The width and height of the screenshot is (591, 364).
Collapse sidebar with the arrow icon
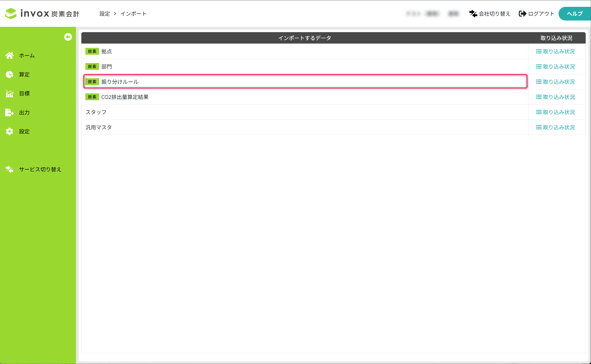tap(68, 37)
